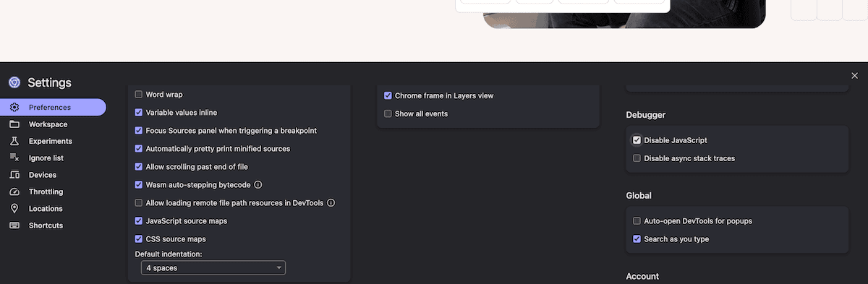Click the Throttling gauge icon
The width and height of the screenshot is (868, 284).
click(14, 192)
